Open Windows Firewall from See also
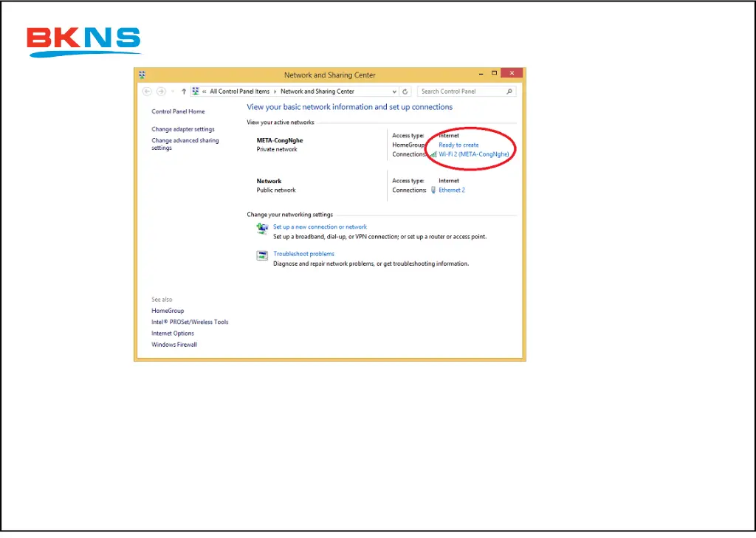Screen dimensions: 756x538 [174, 345]
